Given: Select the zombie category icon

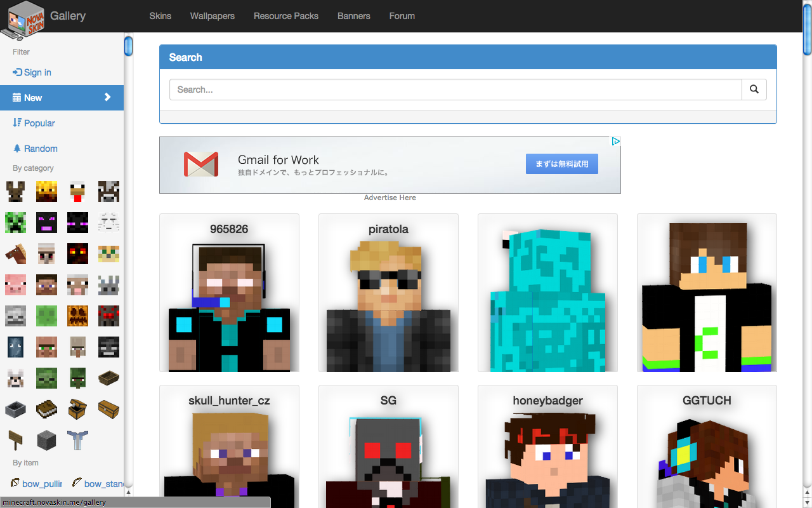Looking at the screenshot, I should pyautogui.click(x=46, y=378).
